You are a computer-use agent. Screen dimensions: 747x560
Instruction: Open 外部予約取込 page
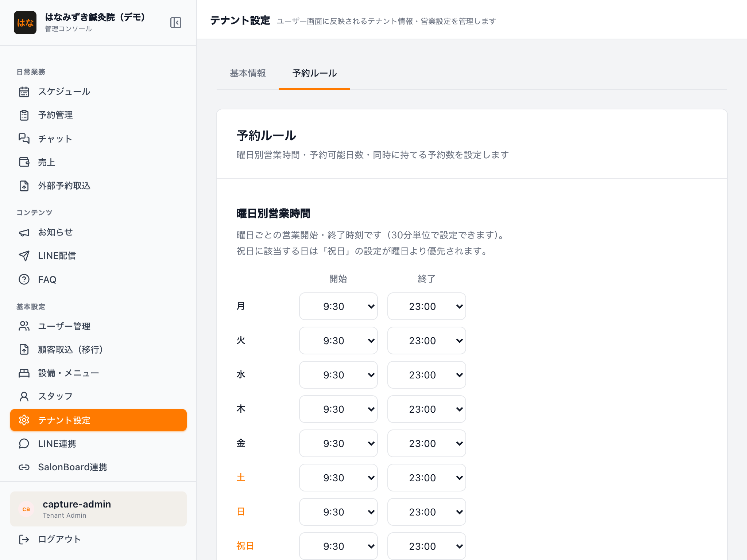point(98,186)
